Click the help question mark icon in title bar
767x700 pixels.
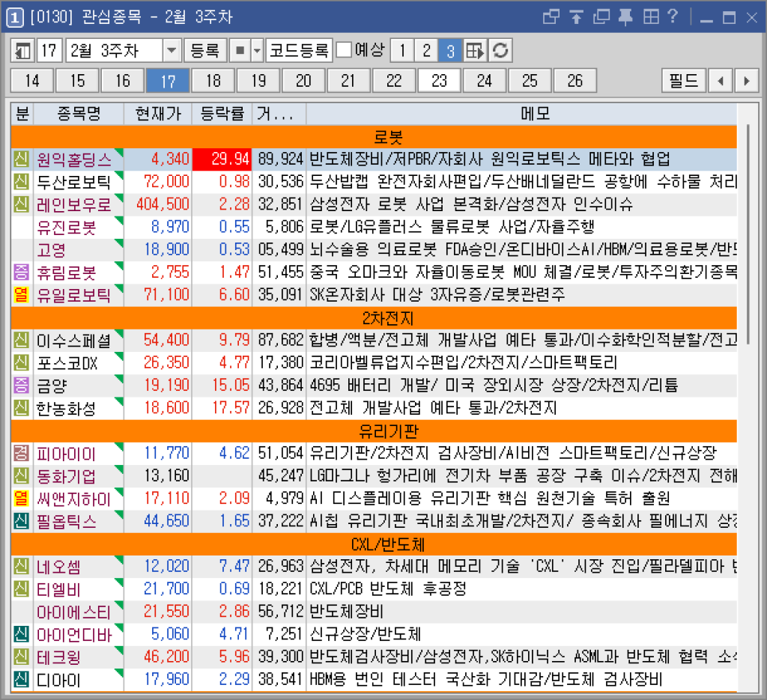click(x=673, y=17)
